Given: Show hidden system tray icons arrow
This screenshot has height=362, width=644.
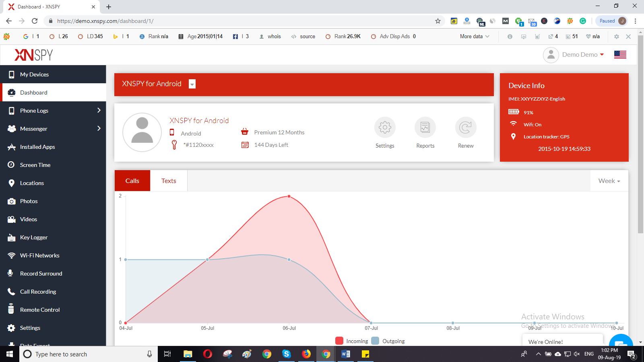Looking at the screenshot, I should [538, 354].
